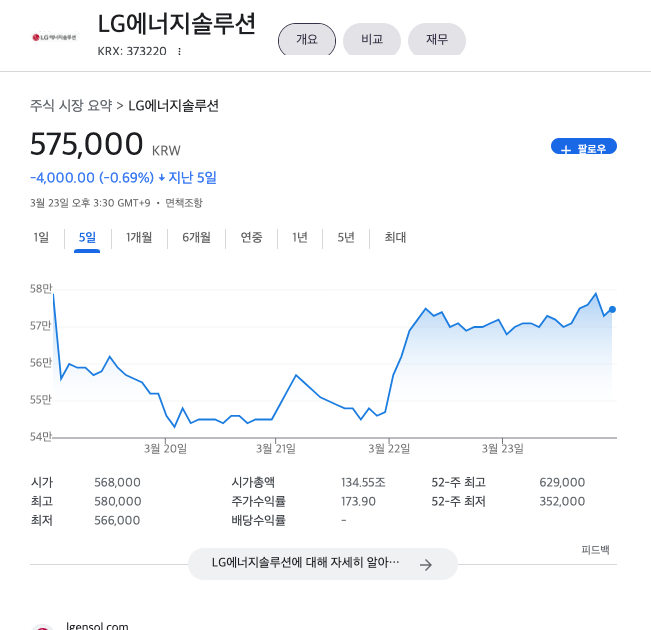Click the 3월 22일 axis date label

[389, 449]
